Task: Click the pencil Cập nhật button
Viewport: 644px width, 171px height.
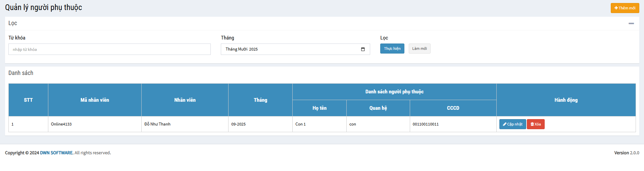Action: pyautogui.click(x=512, y=124)
